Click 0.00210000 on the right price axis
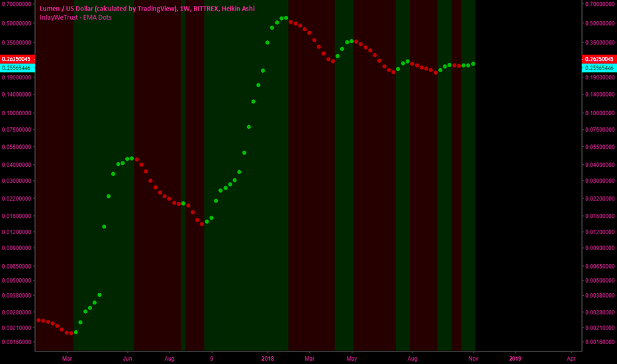The height and width of the screenshot is (364, 617). click(600, 328)
